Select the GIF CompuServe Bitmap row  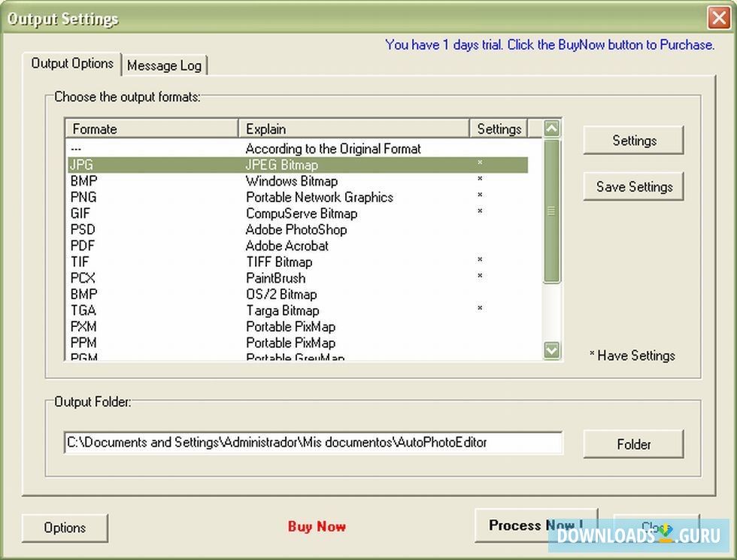[298, 213]
